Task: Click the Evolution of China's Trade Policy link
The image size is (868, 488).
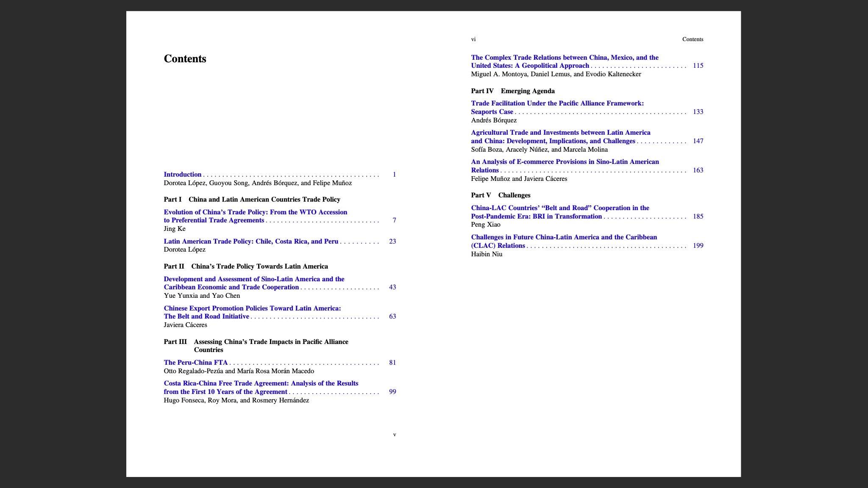Action: [x=255, y=216]
